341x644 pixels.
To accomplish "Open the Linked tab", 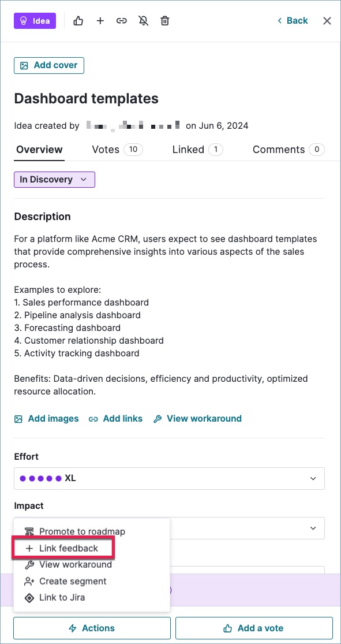I will pos(198,150).
